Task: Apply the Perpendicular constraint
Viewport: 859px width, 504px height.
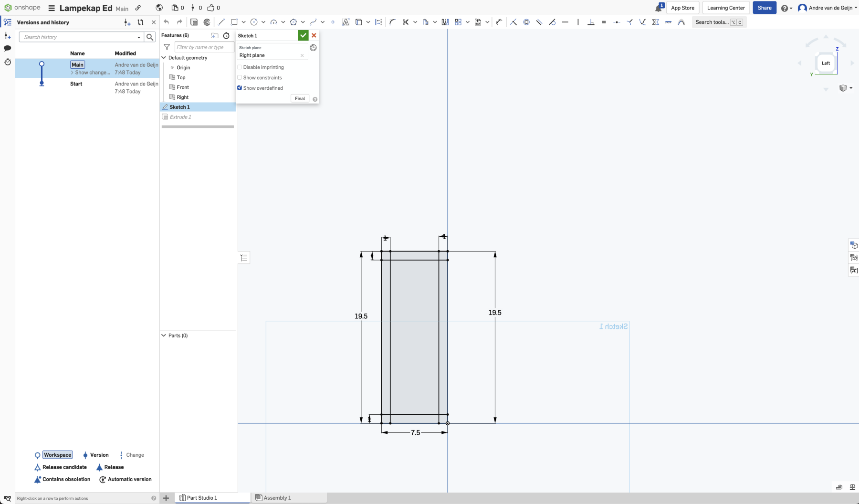Action: (x=591, y=22)
